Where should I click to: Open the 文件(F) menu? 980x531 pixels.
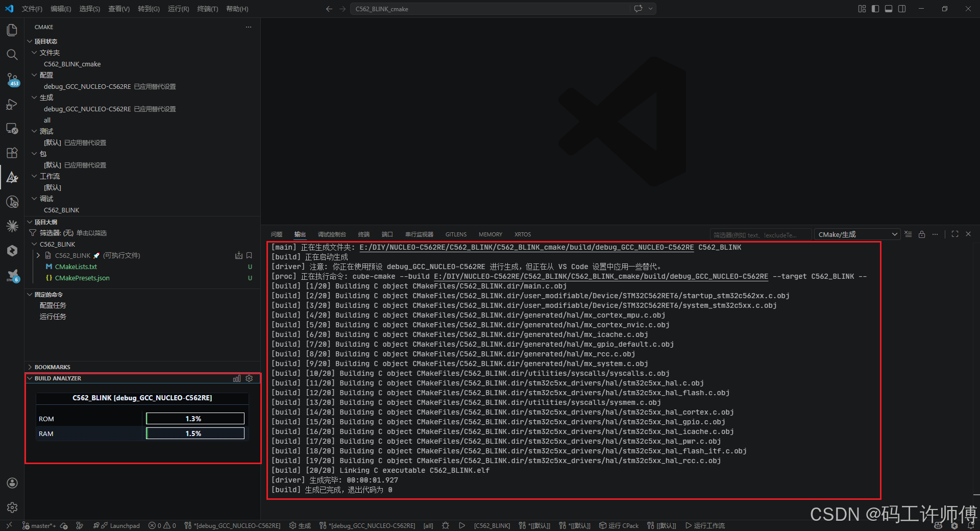(x=32, y=9)
